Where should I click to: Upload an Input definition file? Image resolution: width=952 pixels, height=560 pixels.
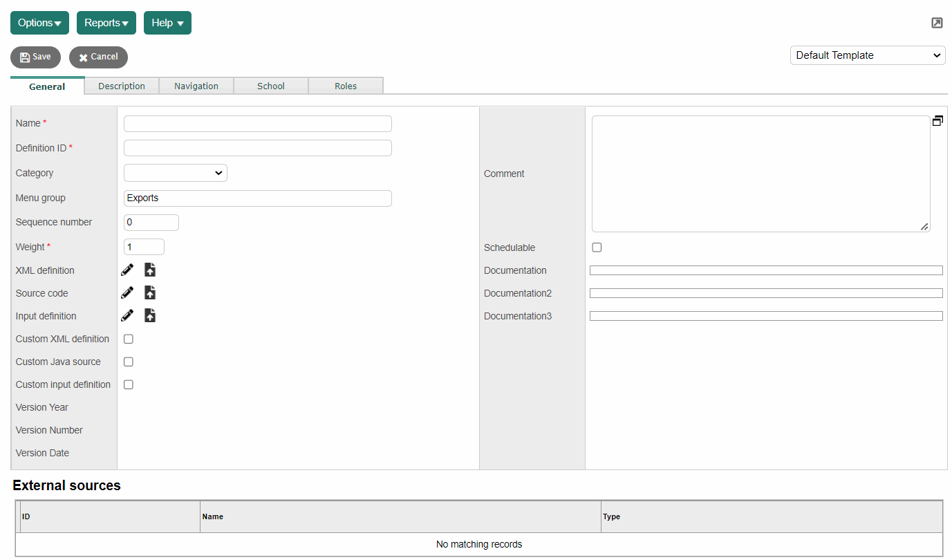[x=150, y=316]
